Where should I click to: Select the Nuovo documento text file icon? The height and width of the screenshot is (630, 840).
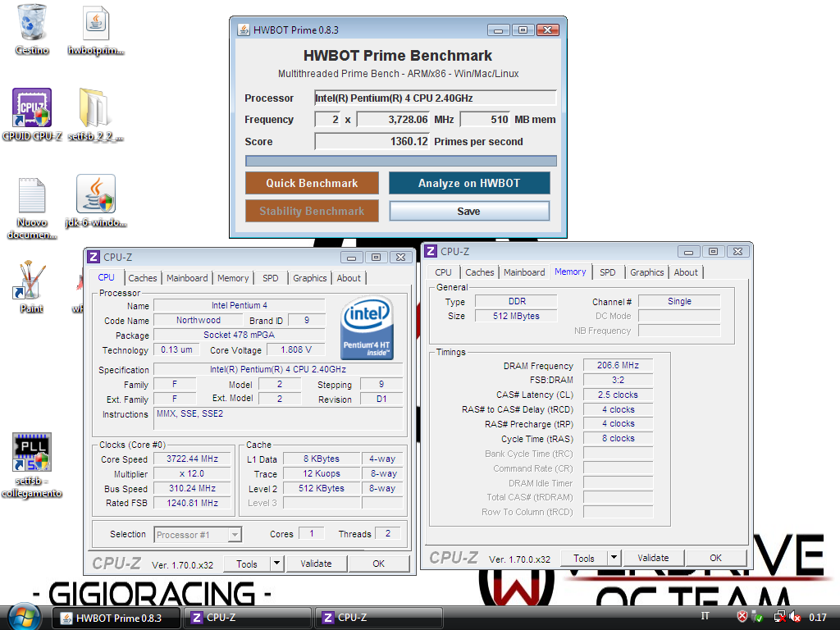coord(32,208)
